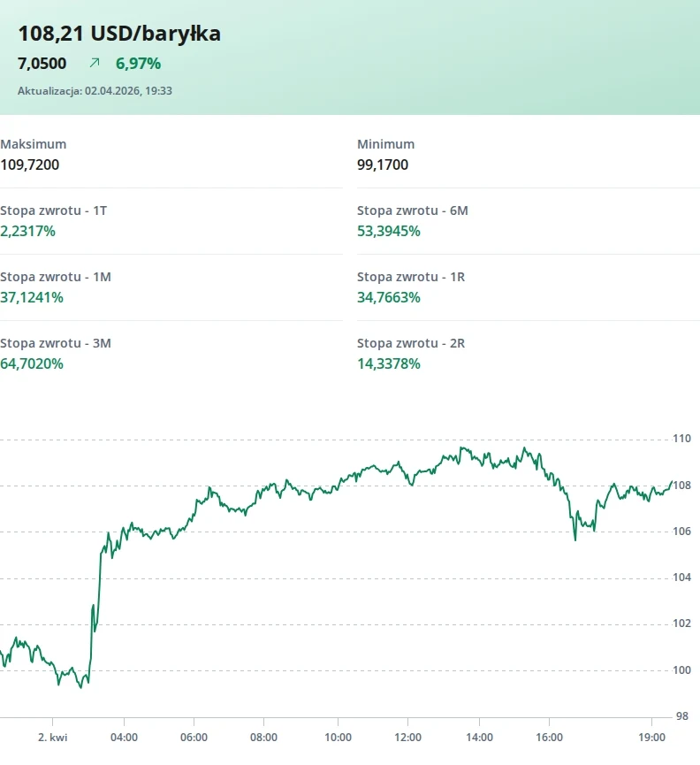Select the Minimum value 99,1700
The image size is (700, 765).
[383, 164]
